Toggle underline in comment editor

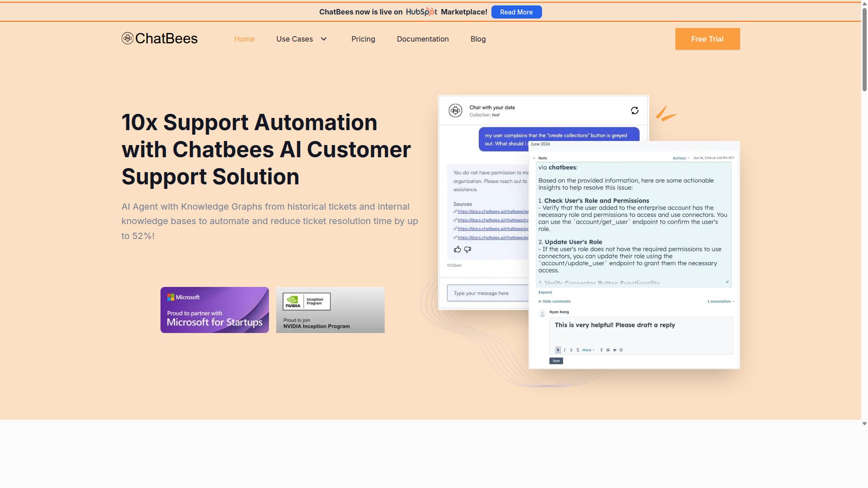571,350
